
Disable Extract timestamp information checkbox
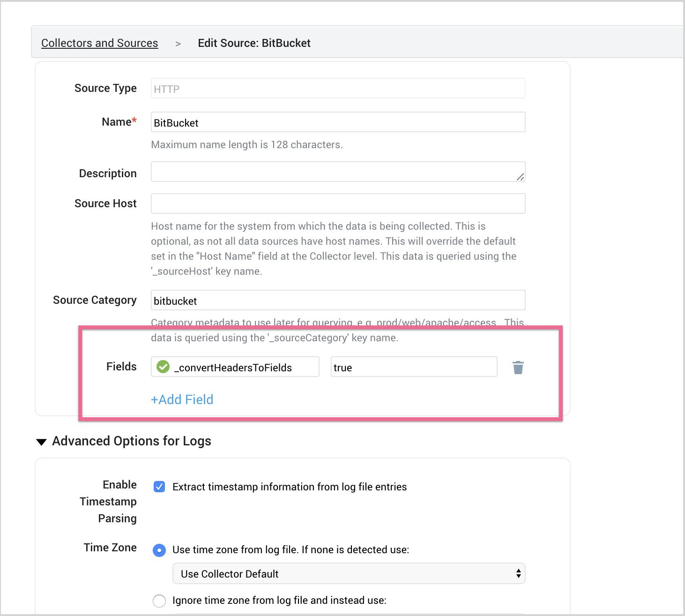[159, 487]
